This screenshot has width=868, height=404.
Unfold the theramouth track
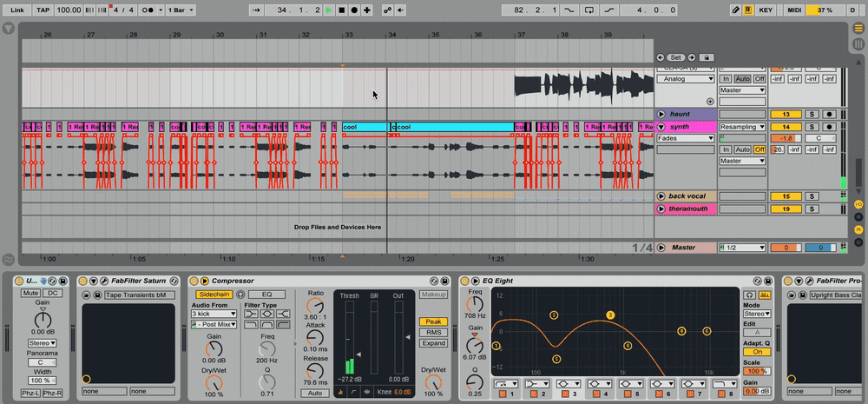tap(661, 209)
